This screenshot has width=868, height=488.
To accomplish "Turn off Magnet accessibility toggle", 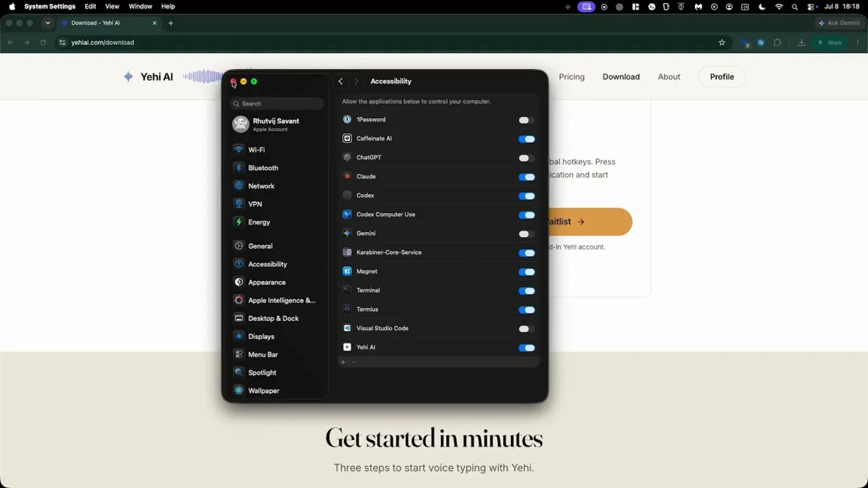I will pos(526,272).
